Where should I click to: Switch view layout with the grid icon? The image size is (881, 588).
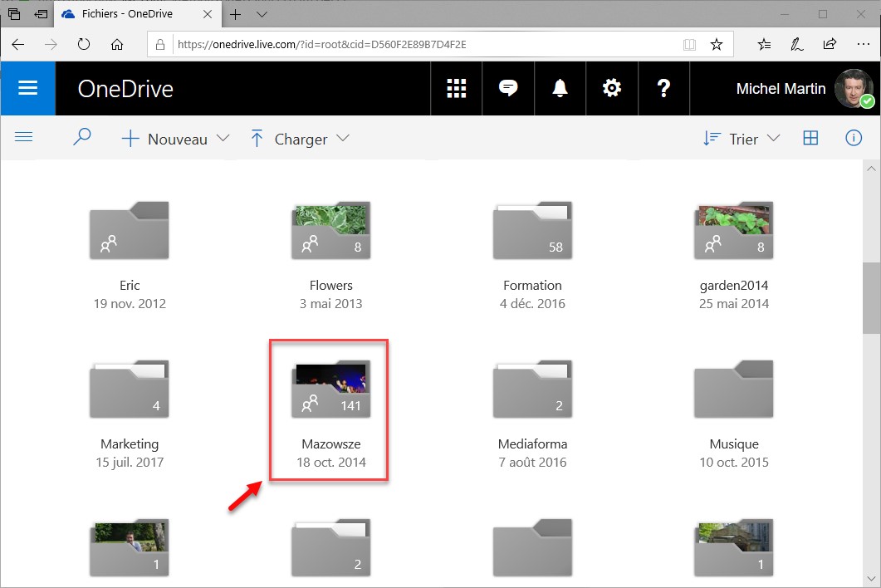[810, 138]
